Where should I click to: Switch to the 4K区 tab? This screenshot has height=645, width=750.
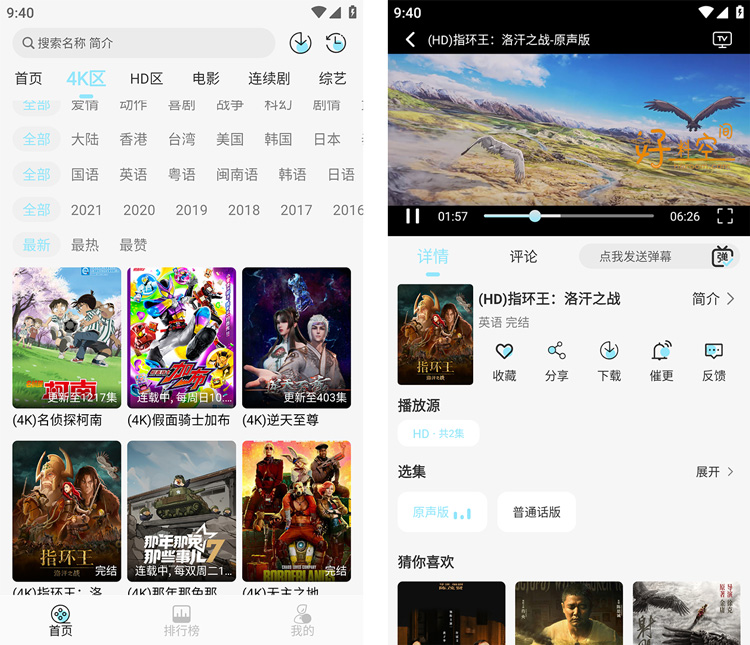pos(86,78)
